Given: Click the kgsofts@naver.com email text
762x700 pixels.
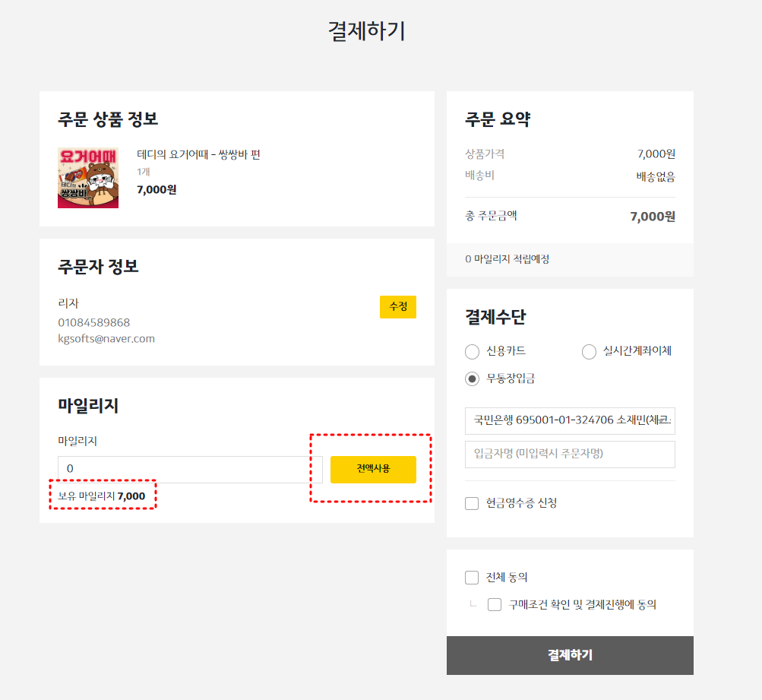Looking at the screenshot, I should [106, 339].
